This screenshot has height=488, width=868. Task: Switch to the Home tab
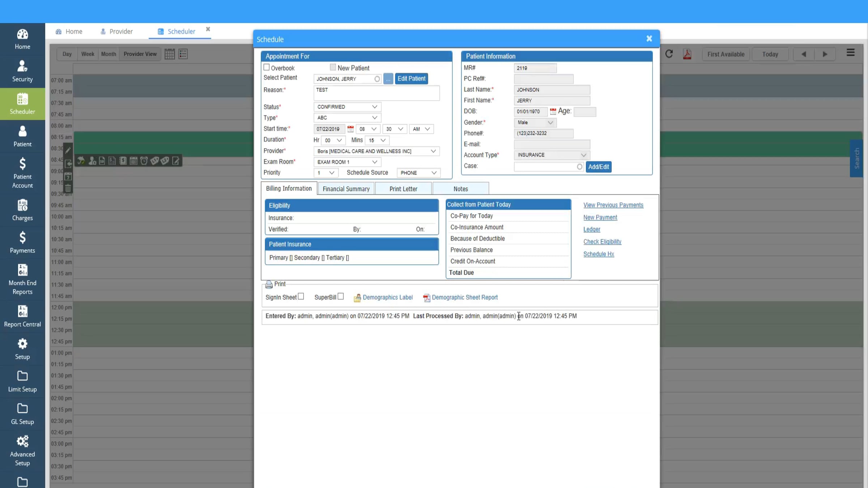[69, 31]
